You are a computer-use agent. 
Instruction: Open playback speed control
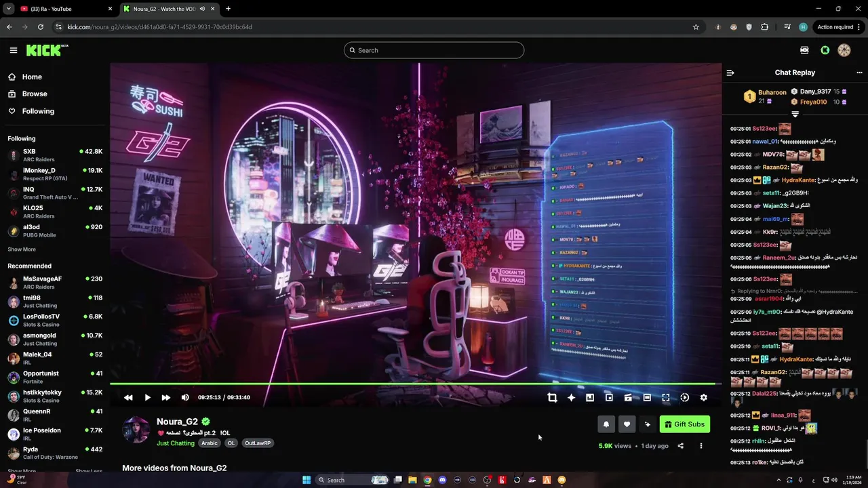tap(685, 398)
